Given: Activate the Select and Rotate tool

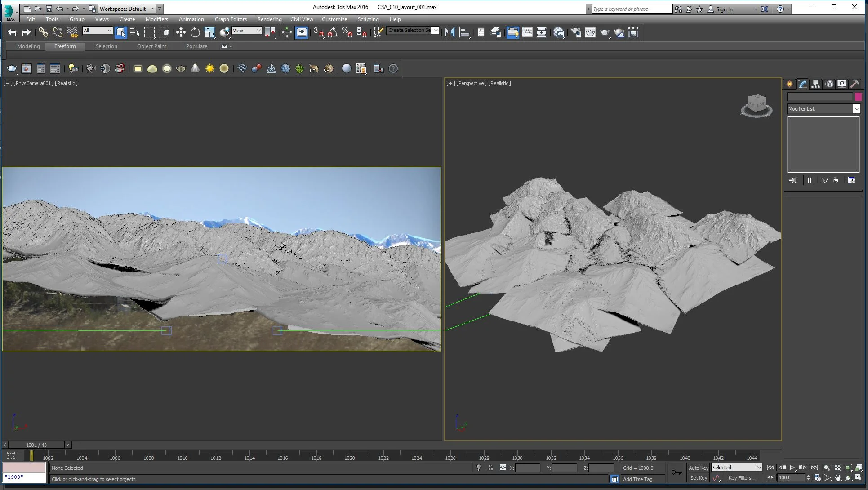Looking at the screenshot, I should click(195, 32).
